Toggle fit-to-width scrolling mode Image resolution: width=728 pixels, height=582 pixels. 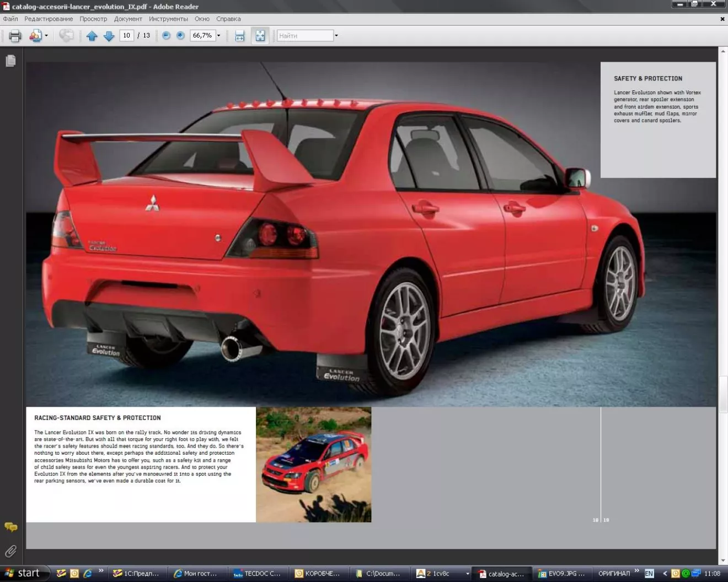click(240, 36)
